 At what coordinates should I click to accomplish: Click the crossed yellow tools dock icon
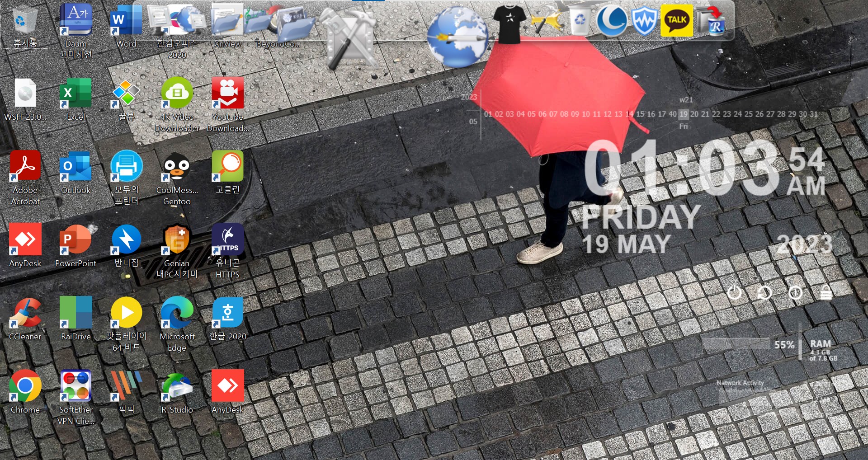tap(547, 21)
